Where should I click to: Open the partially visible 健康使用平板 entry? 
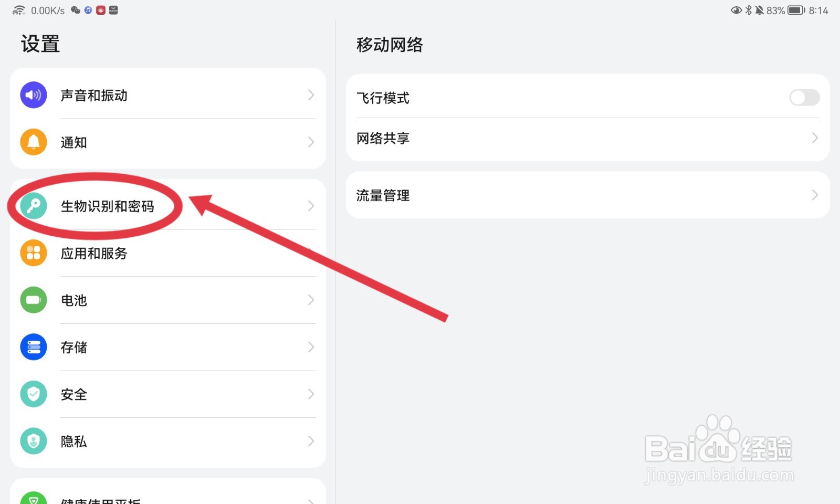point(168,493)
